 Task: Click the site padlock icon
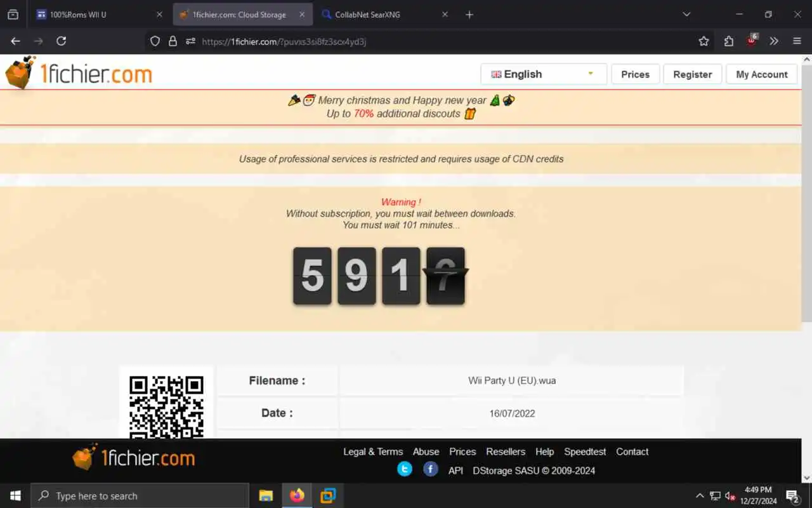[173, 41]
